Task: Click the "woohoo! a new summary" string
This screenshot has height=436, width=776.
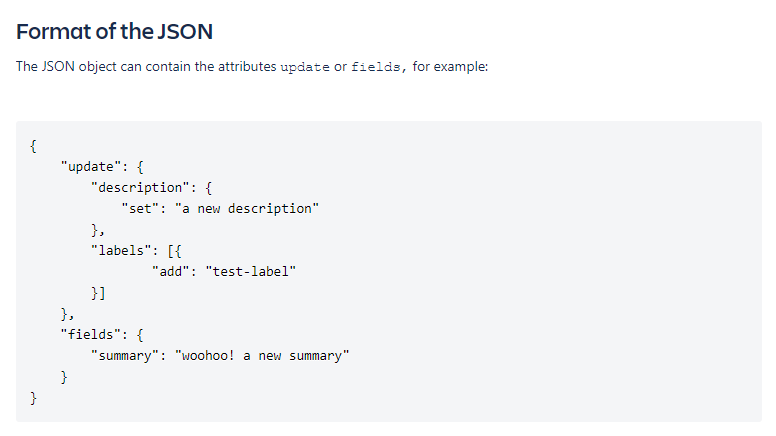Action: click(x=262, y=356)
